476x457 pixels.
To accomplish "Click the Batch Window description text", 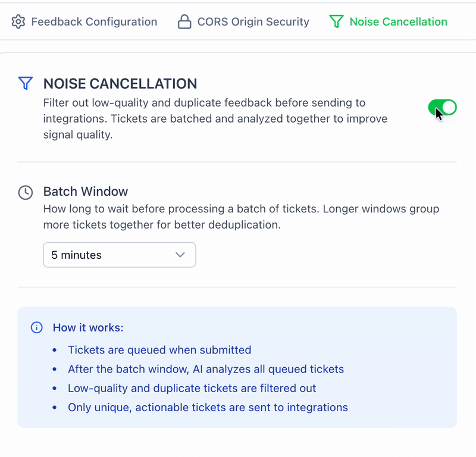I will click(x=241, y=217).
